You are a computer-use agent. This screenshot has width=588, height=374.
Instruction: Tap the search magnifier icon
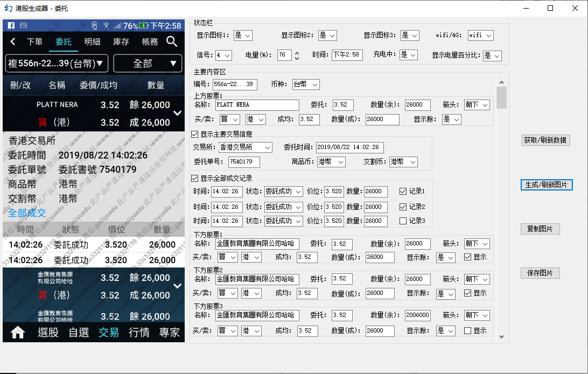(x=172, y=41)
